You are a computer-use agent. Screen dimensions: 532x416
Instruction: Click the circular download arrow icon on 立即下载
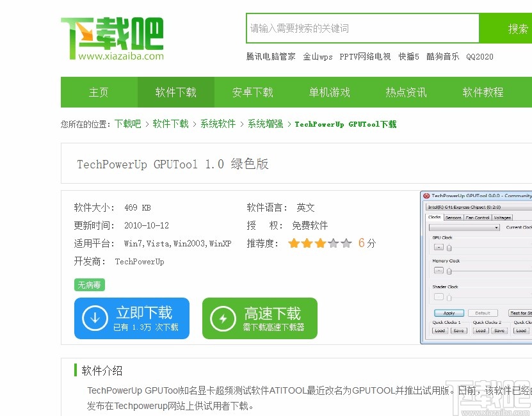[x=94, y=318]
